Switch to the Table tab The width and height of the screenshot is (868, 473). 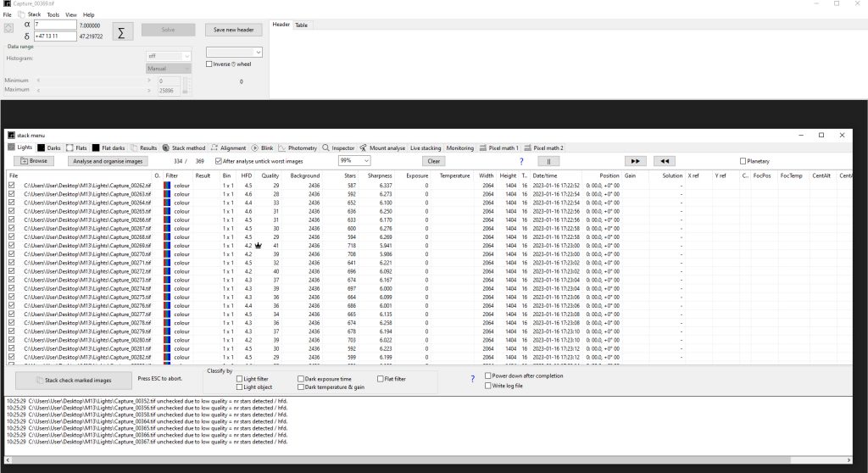(301, 25)
